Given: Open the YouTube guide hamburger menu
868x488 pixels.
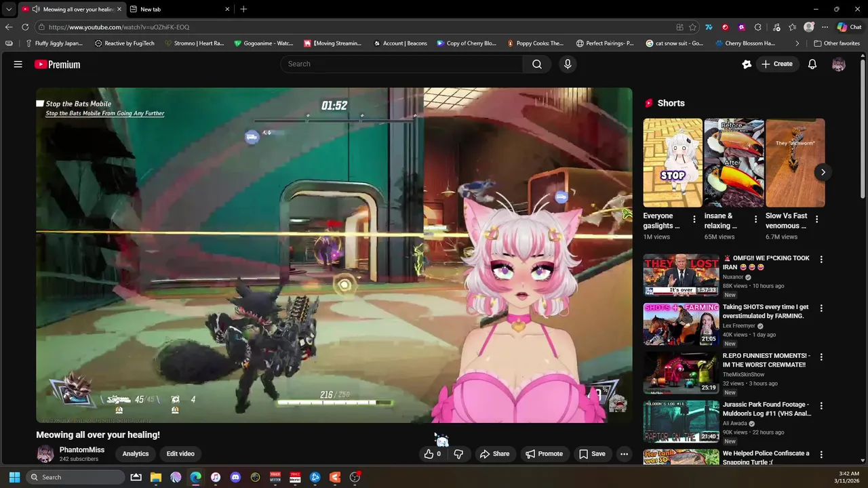Looking at the screenshot, I should pos(18,64).
